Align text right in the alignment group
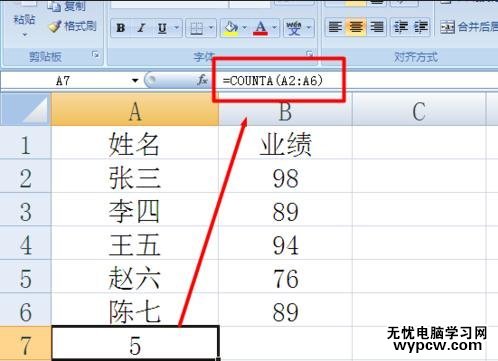This screenshot has width=498, height=361. [377, 27]
